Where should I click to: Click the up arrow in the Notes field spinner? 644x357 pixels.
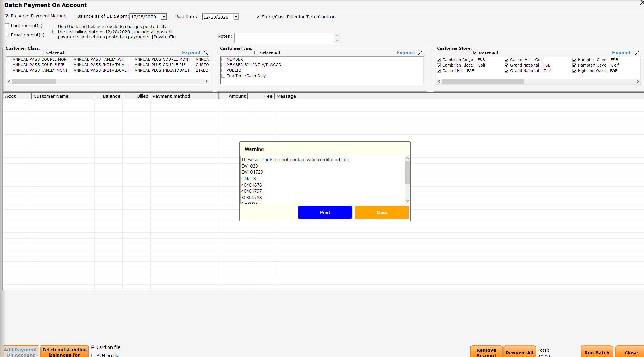[x=336, y=35]
